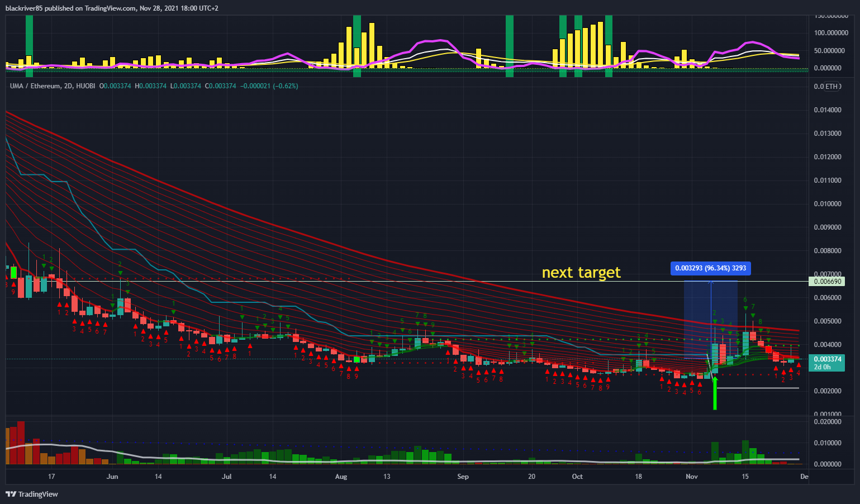Click the 0.014000 price axis label
This screenshot has width=860, height=504.
[x=828, y=110]
